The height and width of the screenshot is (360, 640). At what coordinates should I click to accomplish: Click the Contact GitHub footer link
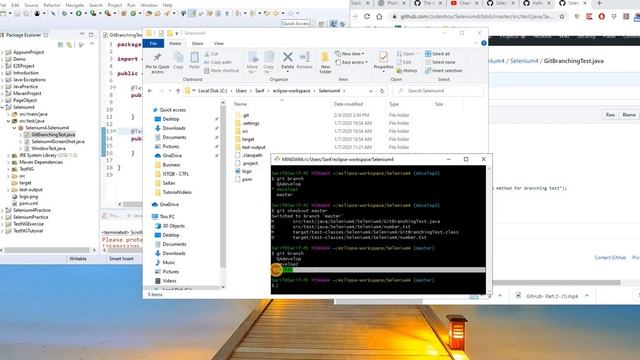coord(610,258)
